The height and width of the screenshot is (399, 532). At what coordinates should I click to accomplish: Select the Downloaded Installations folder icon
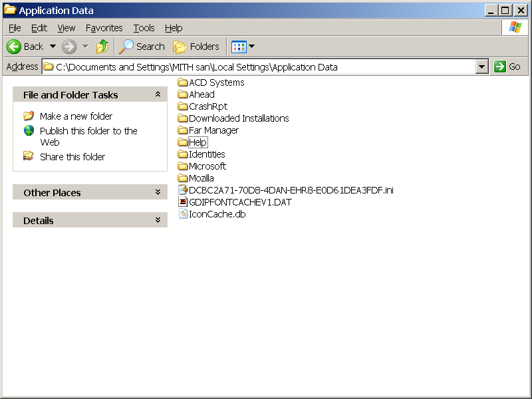click(182, 118)
